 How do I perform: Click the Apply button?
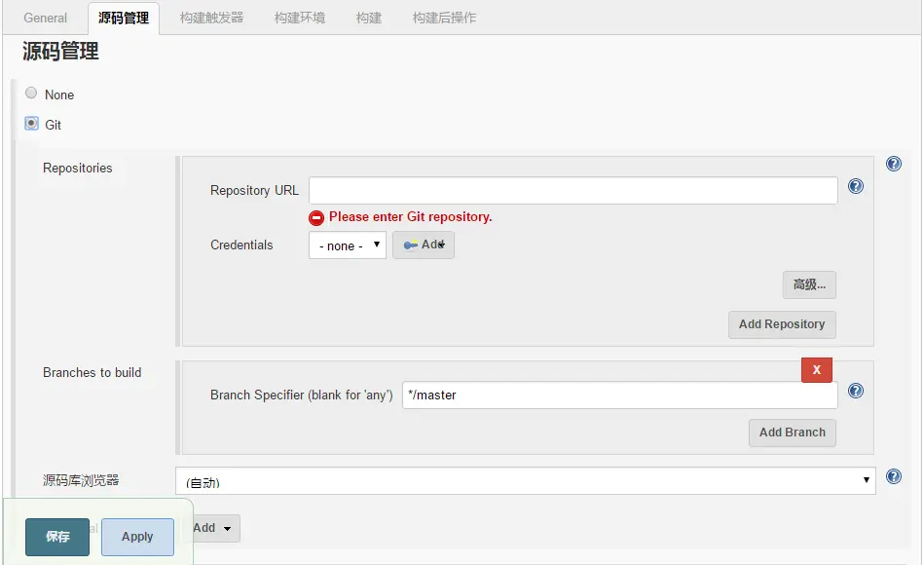coord(137,537)
